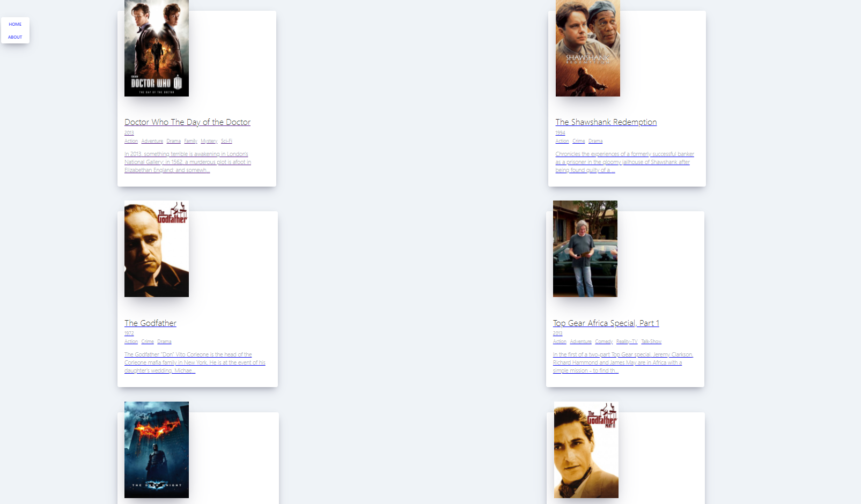861x504 pixels.
Task: Open The Shawshank Redemption title link
Action: [606, 122]
